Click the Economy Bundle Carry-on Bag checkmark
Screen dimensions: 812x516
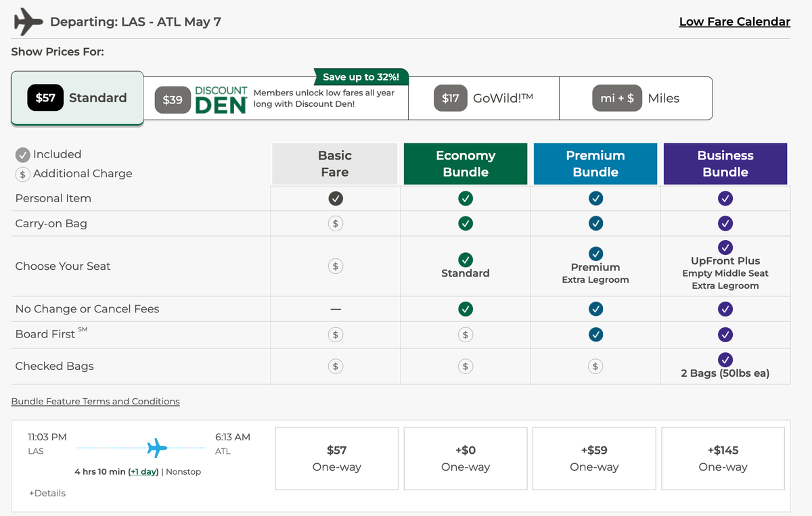click(x=465, y=223)
